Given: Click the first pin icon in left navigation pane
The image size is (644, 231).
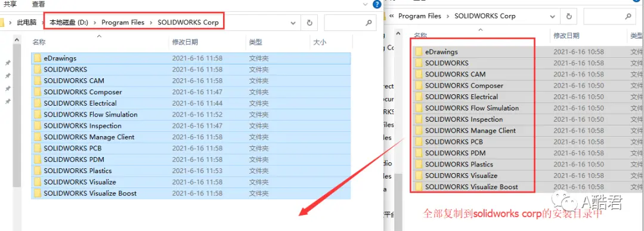Looking at the screenshot, I should point(7,63).
